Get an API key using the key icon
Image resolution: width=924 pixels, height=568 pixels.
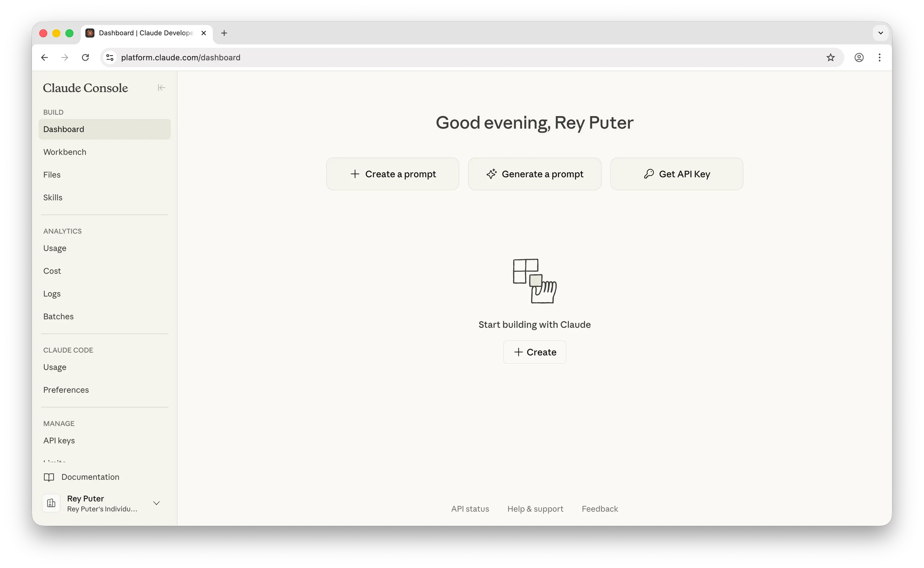pos(649,174)
